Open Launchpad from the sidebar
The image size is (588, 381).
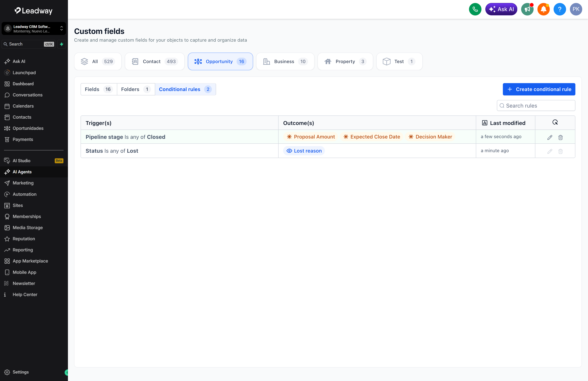(34, 72)
